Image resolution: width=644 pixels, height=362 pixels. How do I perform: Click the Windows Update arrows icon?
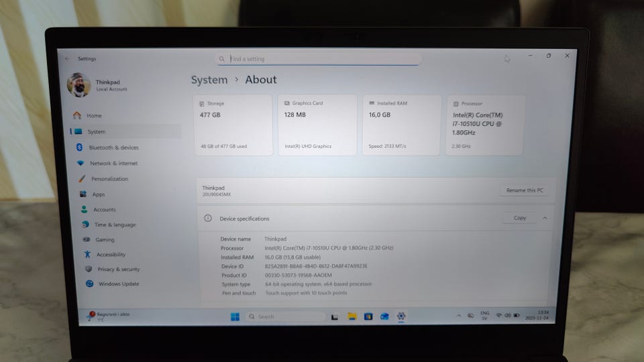click(x=89, y=284)
